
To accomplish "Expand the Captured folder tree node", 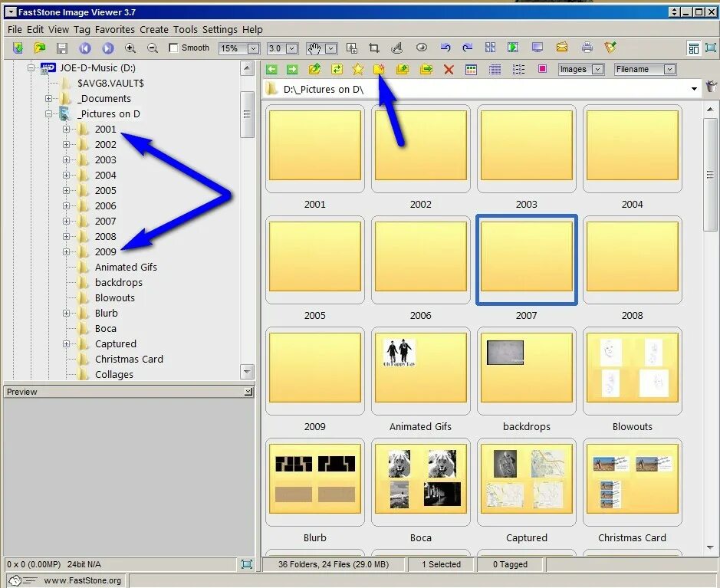I will pyautogui.click(x=66, y=343).
